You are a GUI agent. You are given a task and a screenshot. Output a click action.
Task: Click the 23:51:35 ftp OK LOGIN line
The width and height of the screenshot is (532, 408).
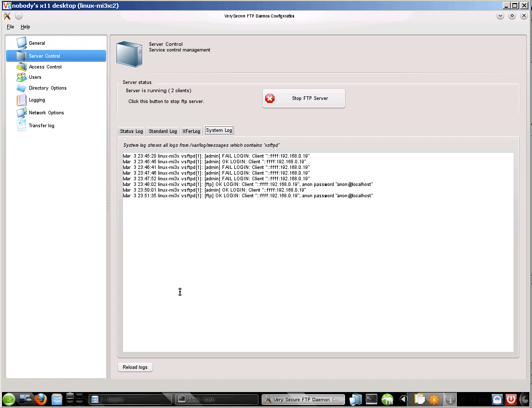click(248, 196)
